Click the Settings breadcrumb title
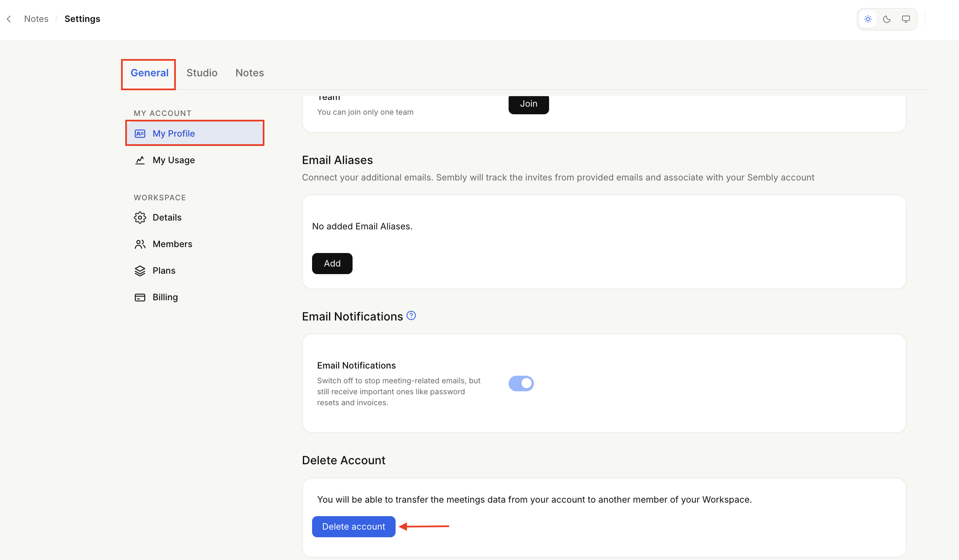 [x=82, y=19]
